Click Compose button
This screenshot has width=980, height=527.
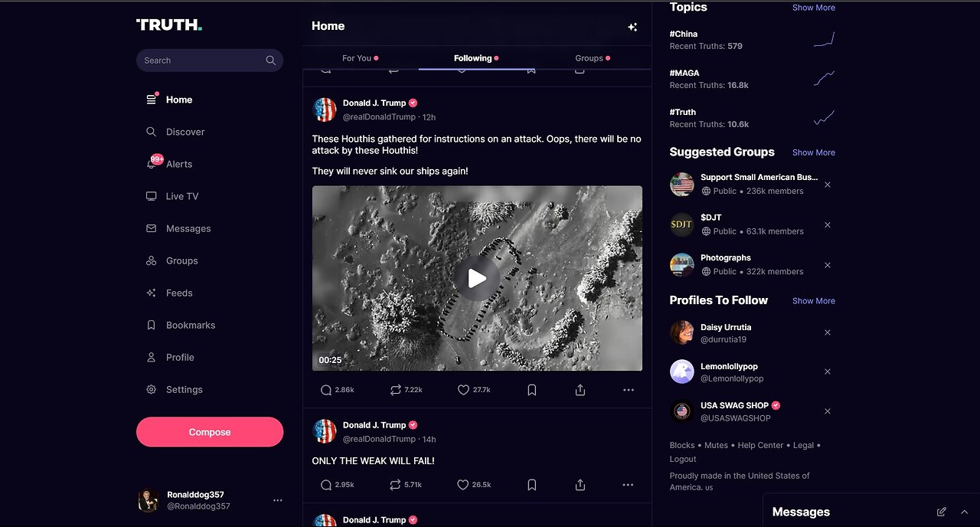pyautogui.click(x=210, y=432)
